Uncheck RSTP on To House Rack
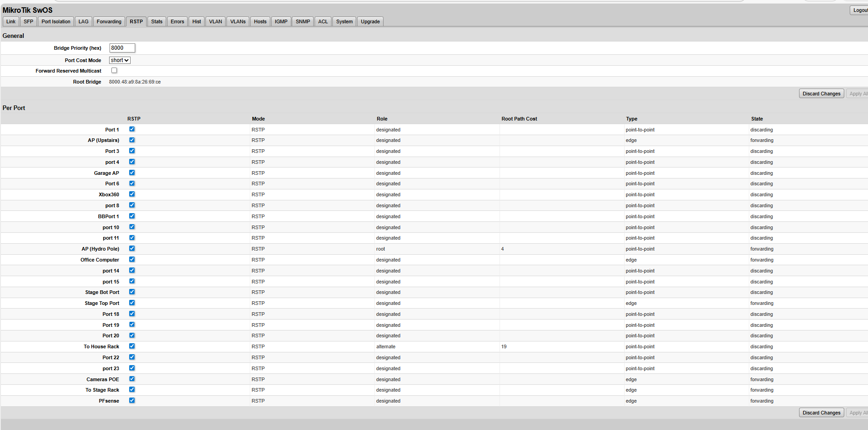This screenshot has height=430, width=868. 132,346
